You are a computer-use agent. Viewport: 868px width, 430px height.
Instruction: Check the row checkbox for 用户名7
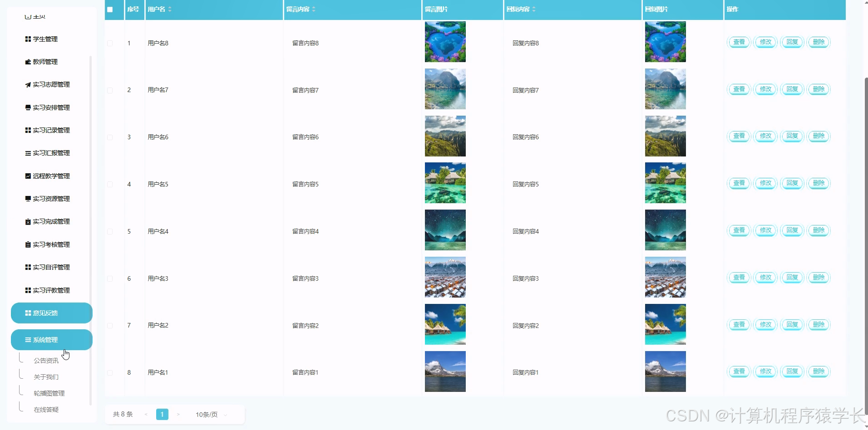[110, 90]
